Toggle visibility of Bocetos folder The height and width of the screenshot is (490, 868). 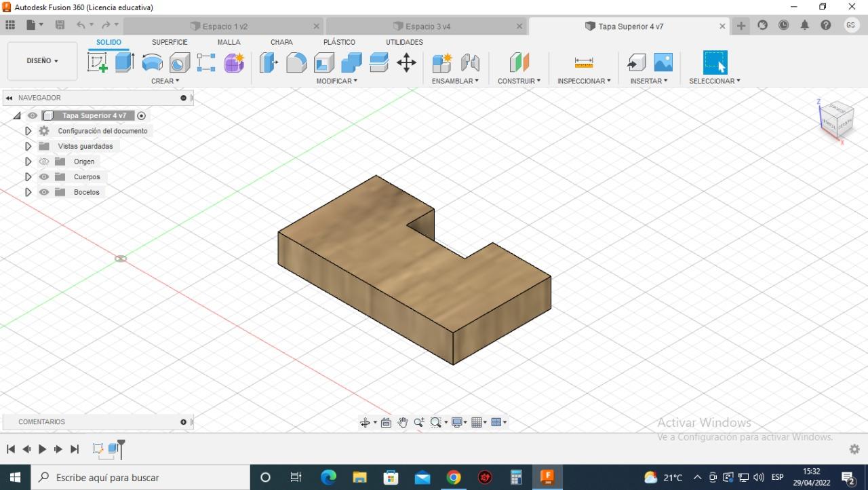point(44,192)
